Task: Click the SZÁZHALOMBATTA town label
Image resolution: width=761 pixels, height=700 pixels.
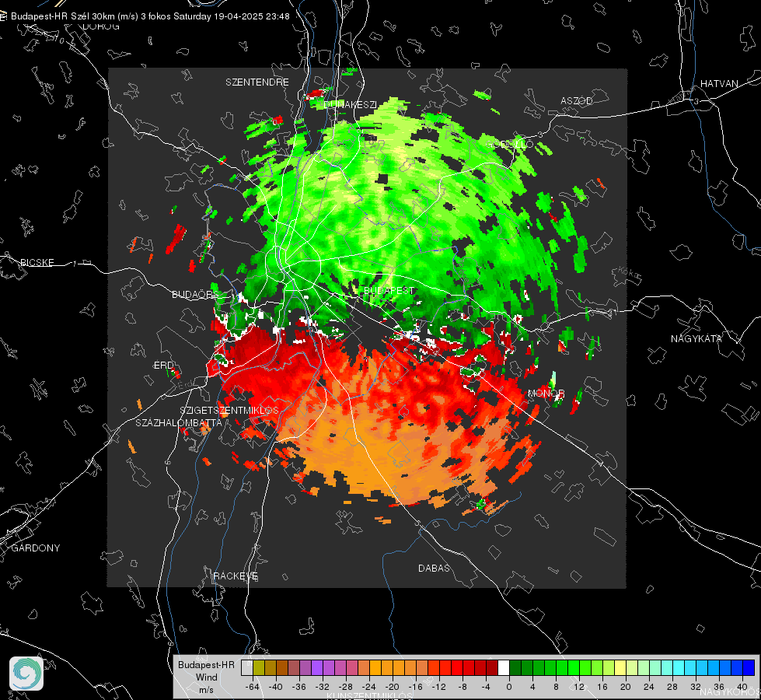Action: click(179, 422)
